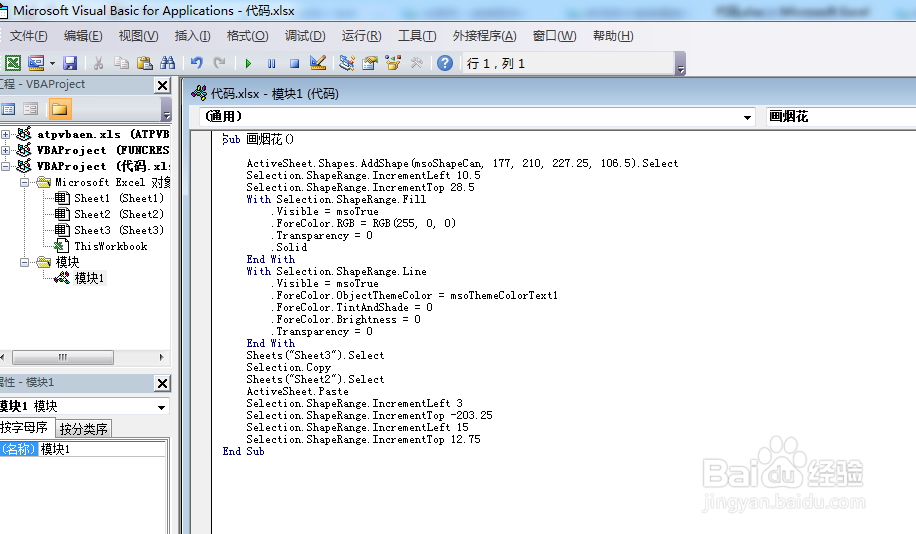The image size is (916, 534).
Task: Click project panel scroll right arrow
Action: pyautogui.click(x=162, y=357)
